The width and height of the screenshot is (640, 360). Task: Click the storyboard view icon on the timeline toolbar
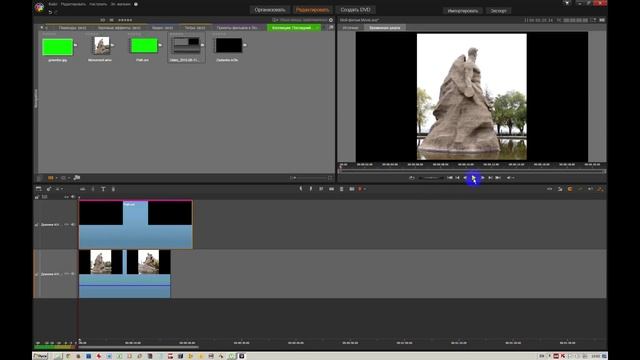click(38, 189)
